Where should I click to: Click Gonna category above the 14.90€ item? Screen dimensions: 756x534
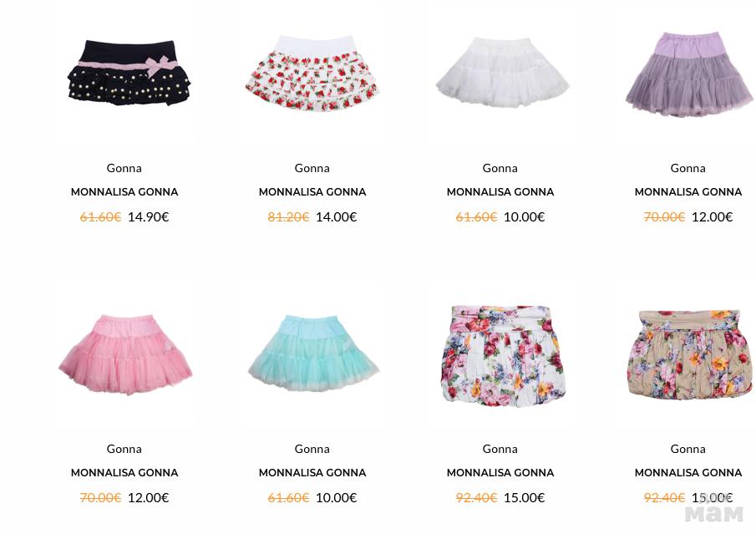124,168
